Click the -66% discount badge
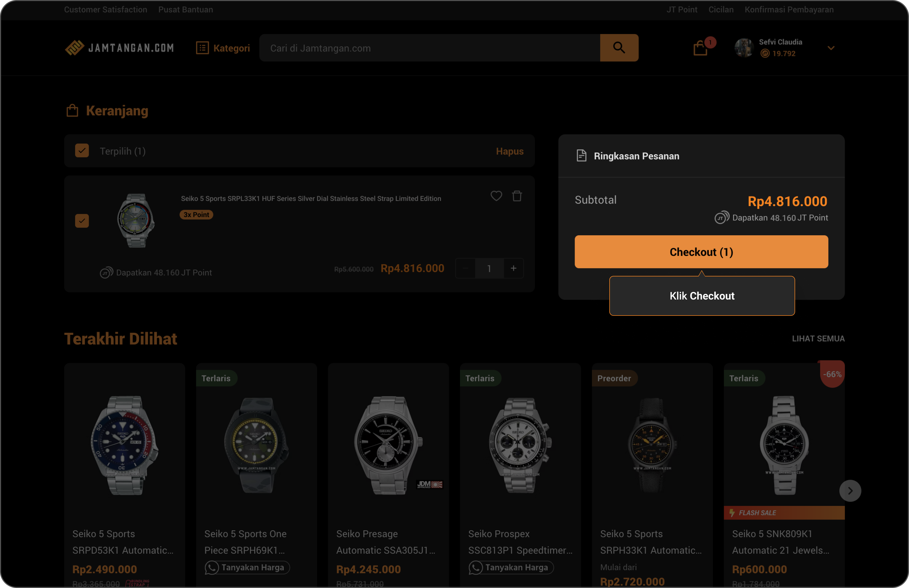 [x=832, y=374]
